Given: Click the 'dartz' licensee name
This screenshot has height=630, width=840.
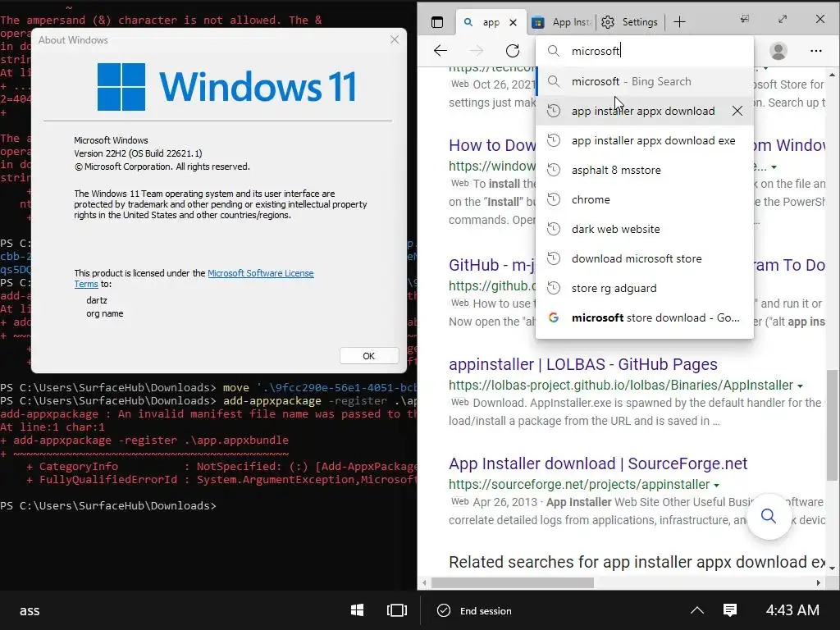Looking at the screenshot, I should pos(97,300).
